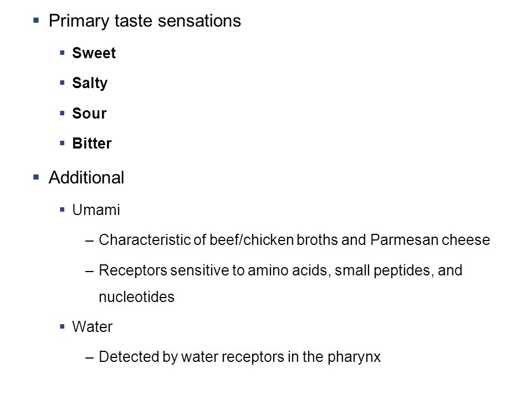Click the square bullet beside 'Primary taste sensations'

[37, 21]
